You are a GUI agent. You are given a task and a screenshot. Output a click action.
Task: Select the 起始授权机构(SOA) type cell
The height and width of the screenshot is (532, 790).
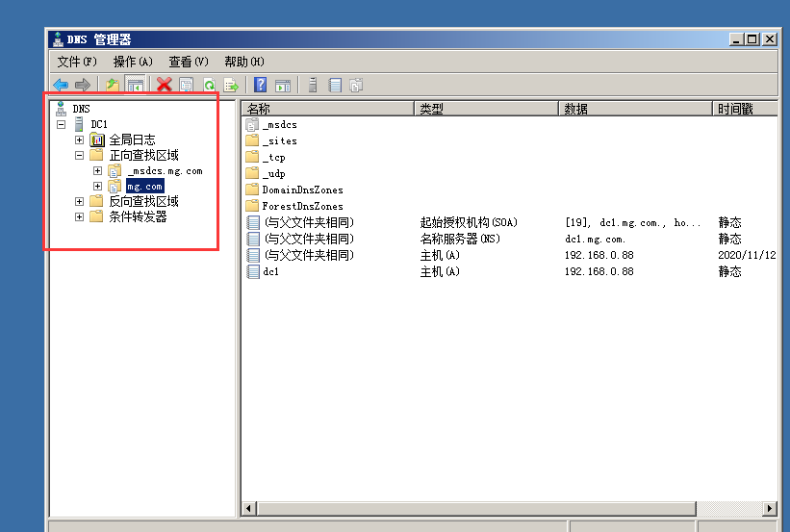click(469, 222)
